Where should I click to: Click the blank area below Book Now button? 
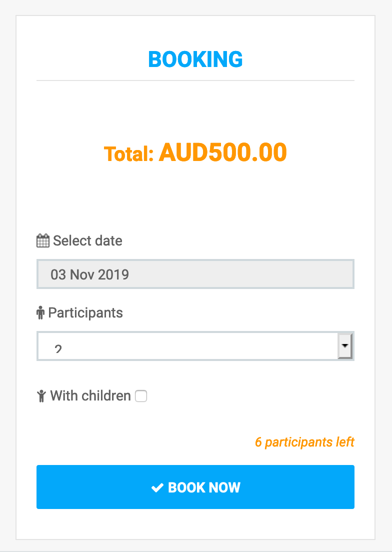pos(195,524)
